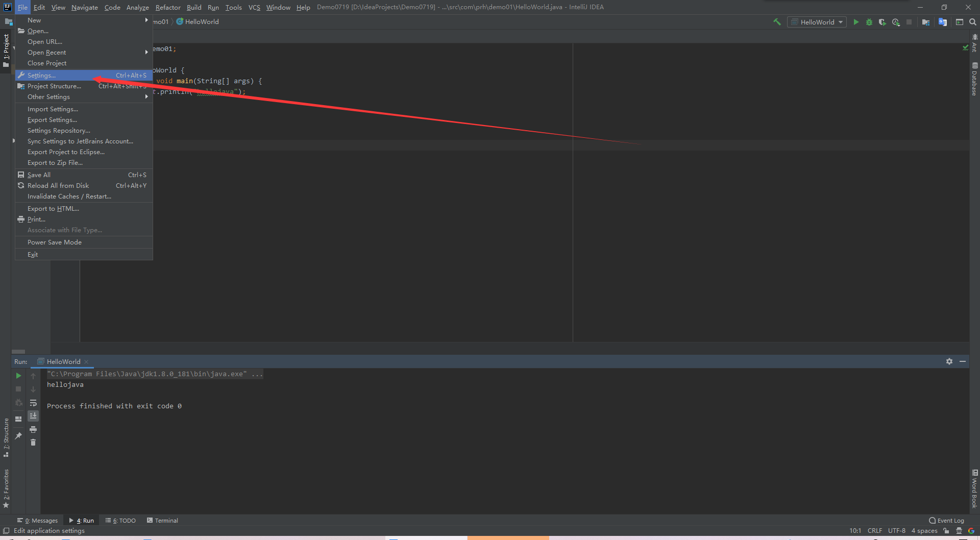Open the HelloWorld run configuration dropdown
This screenshot has width=980, height=540.
coord(817,22)
